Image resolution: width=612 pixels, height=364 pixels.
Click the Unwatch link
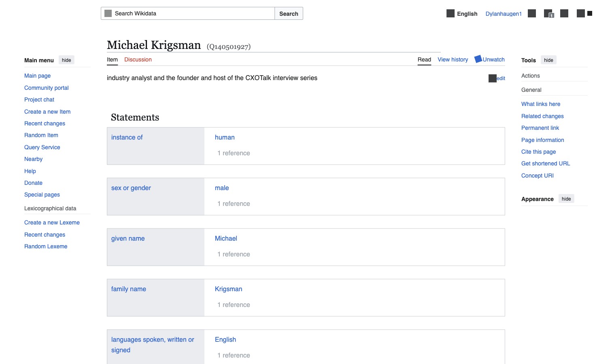(493, 59)
